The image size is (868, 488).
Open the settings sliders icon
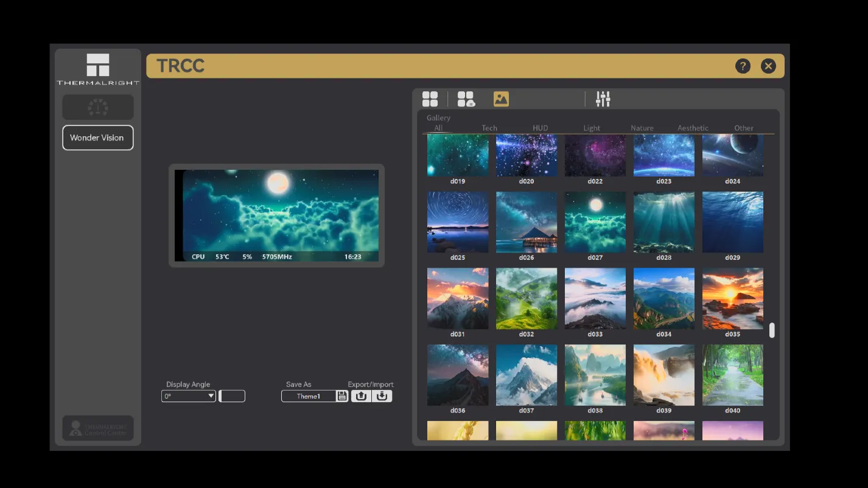click(x=603, y=99)
